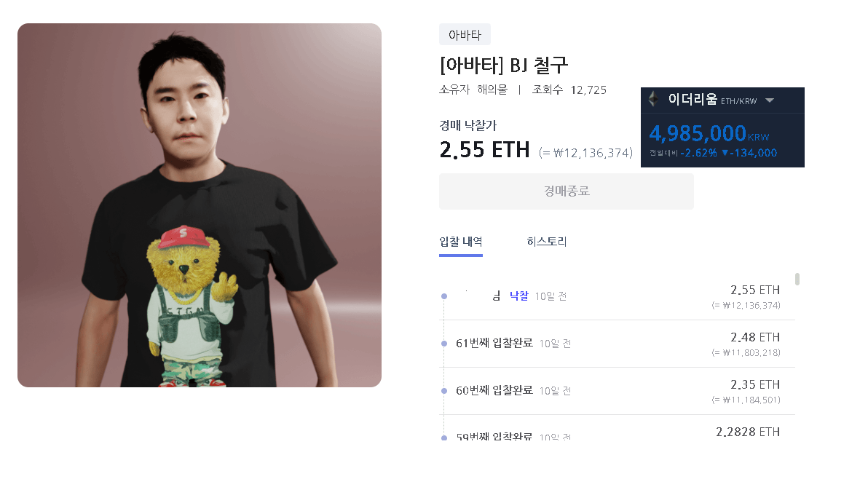Click the 경매종료 auction ended button
Screen dimensions: 868x479
tap(567, 191)
